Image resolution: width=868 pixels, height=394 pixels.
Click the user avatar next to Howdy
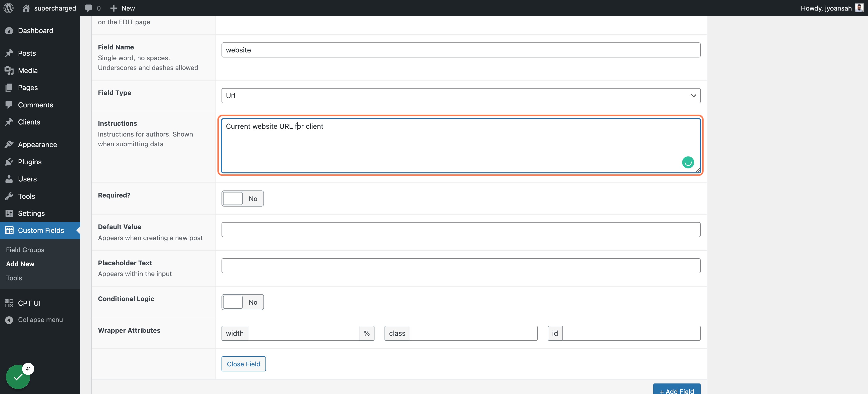859,8
